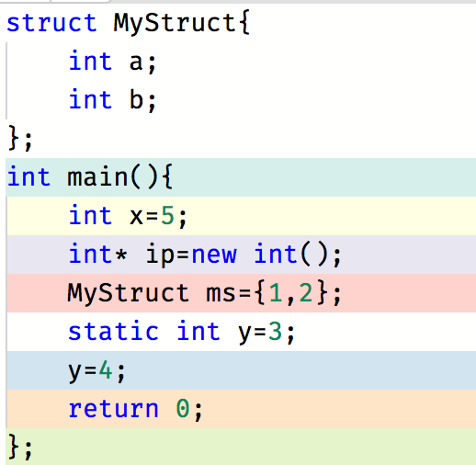Click the 'return 0;' statement

[135, 409]
